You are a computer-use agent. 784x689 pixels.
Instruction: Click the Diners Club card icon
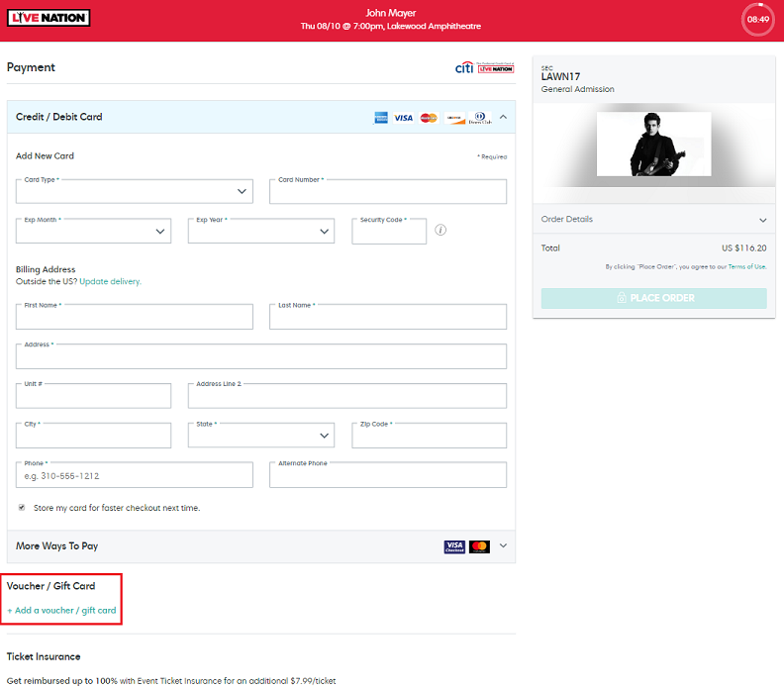tap(480, 118)
